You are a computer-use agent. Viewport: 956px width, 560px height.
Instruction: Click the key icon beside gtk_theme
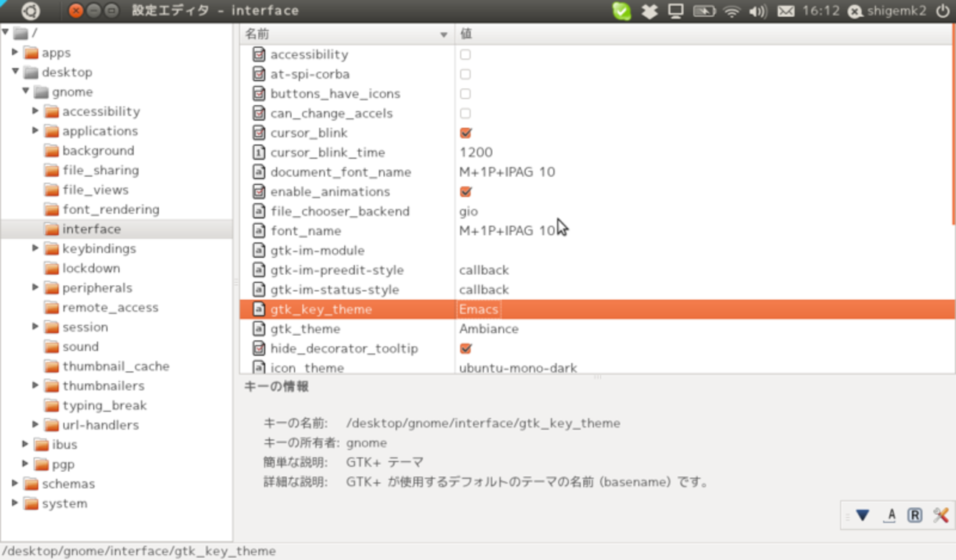(x=258, y=329)
